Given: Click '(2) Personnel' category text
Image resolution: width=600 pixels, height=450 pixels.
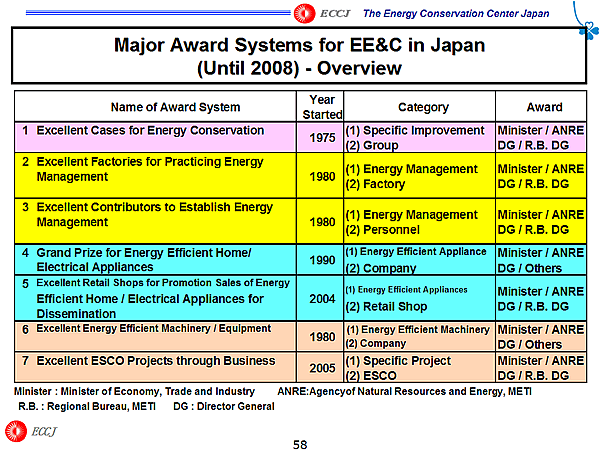Looking at the screenshot, I should (x=382, y=230).
